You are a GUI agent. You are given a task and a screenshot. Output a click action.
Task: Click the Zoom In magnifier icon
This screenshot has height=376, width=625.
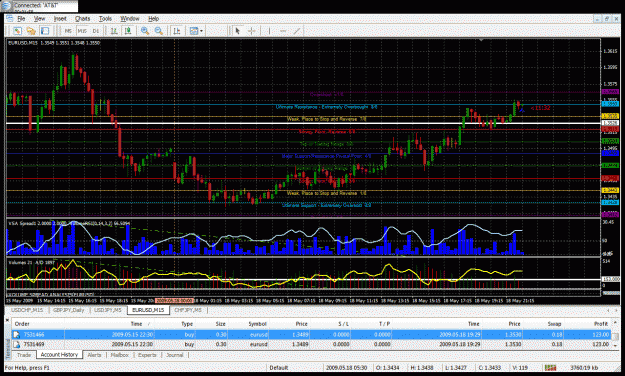tap(145, 31)
